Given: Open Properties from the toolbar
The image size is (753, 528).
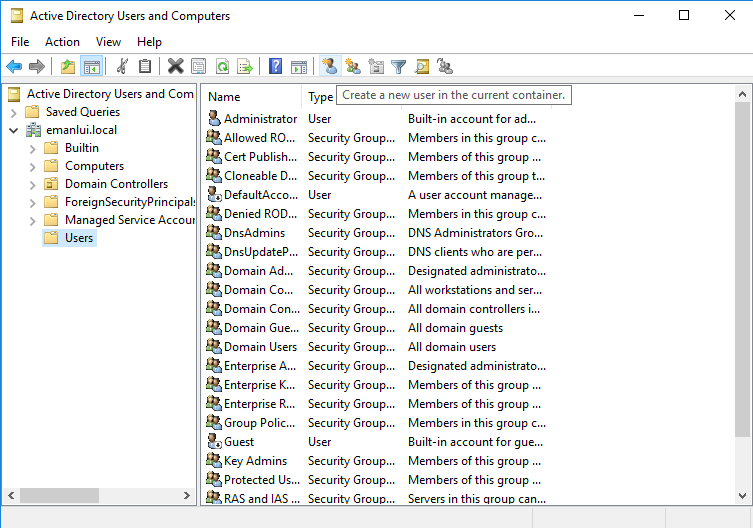Looking at the screenshot, I should [198, 67].
